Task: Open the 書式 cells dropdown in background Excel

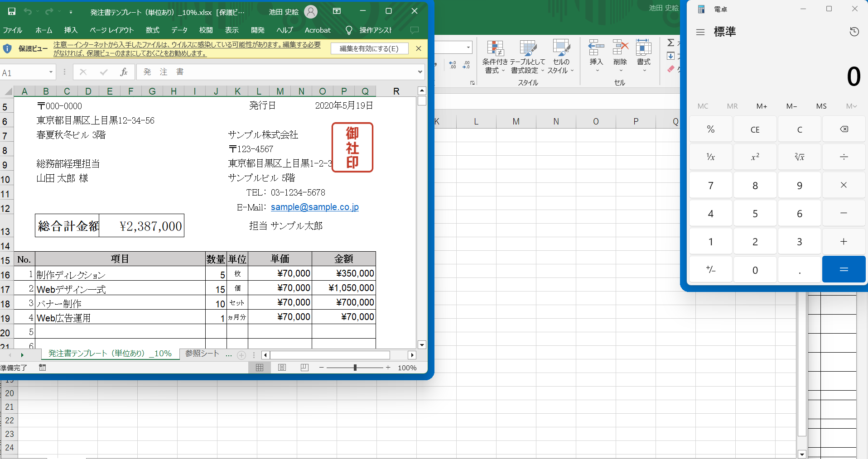Action: pos(644,56)
